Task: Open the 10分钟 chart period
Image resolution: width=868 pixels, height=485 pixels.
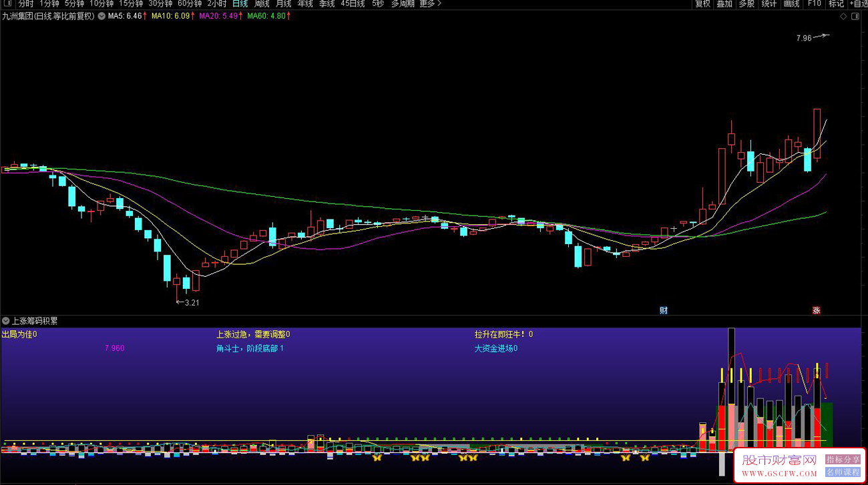Action: coord(101,4)
